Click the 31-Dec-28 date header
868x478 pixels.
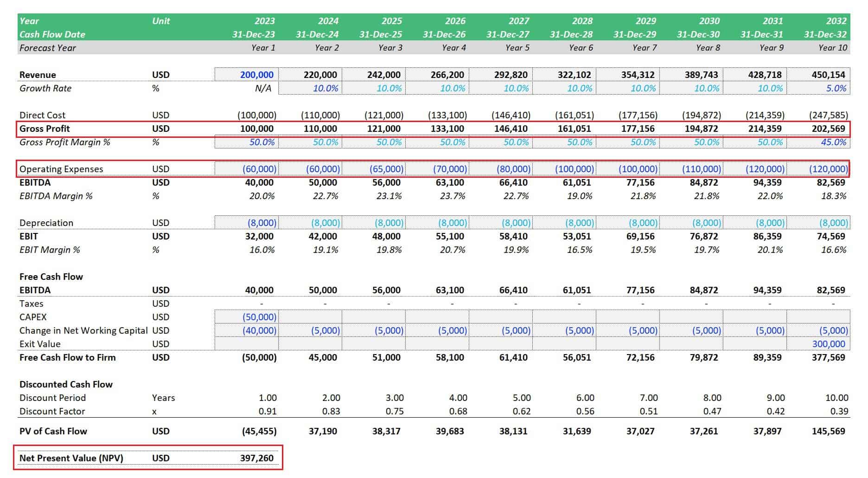coord(571,34)
